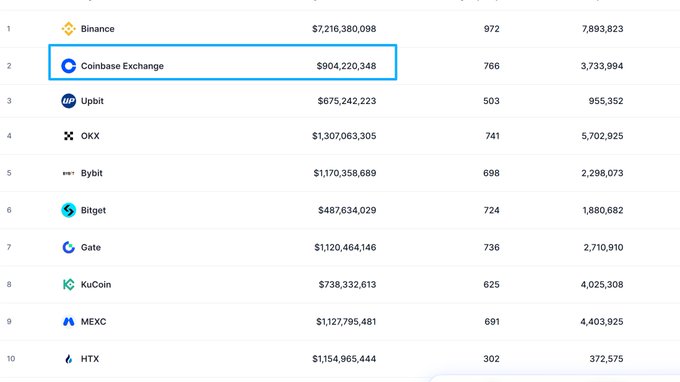This screenshot has height=382, width=680.
Task: Open the Bybit exchange link
Action: coord(92,173)
